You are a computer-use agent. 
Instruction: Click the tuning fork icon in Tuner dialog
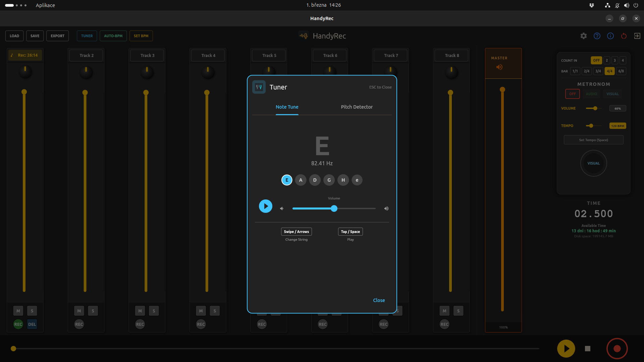click(258, 87)
